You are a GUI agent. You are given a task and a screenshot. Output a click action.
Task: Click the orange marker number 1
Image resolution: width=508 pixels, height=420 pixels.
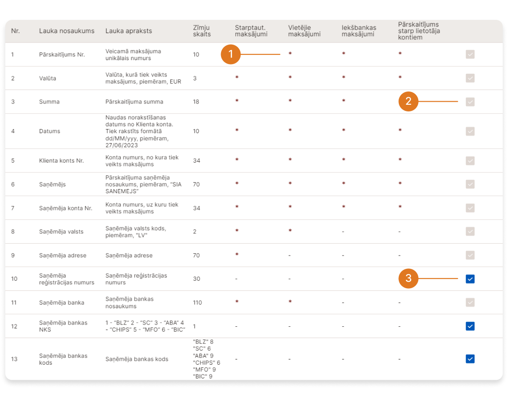pyautogui.click(x=230, y=54)
